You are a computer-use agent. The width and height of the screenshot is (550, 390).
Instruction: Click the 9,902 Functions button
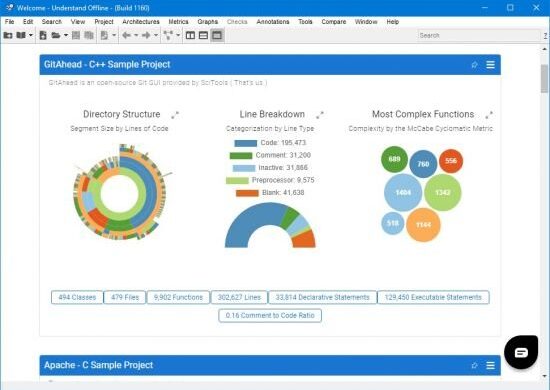point(178,297)
